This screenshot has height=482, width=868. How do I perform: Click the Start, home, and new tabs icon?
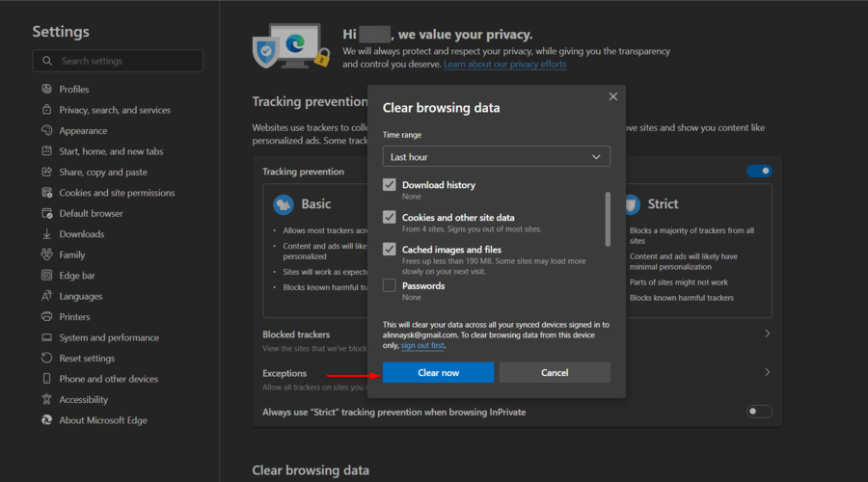click(x=46, y=150)
